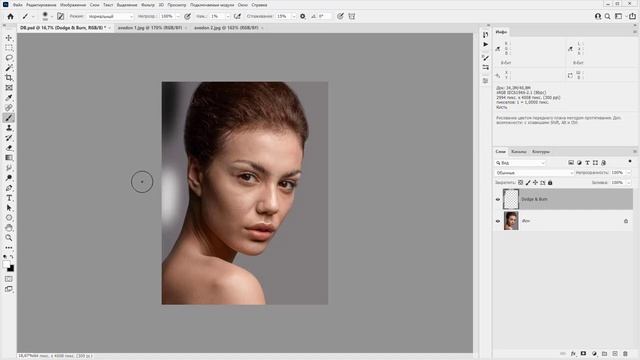Select the Pen tool

(x=9, y=188)
